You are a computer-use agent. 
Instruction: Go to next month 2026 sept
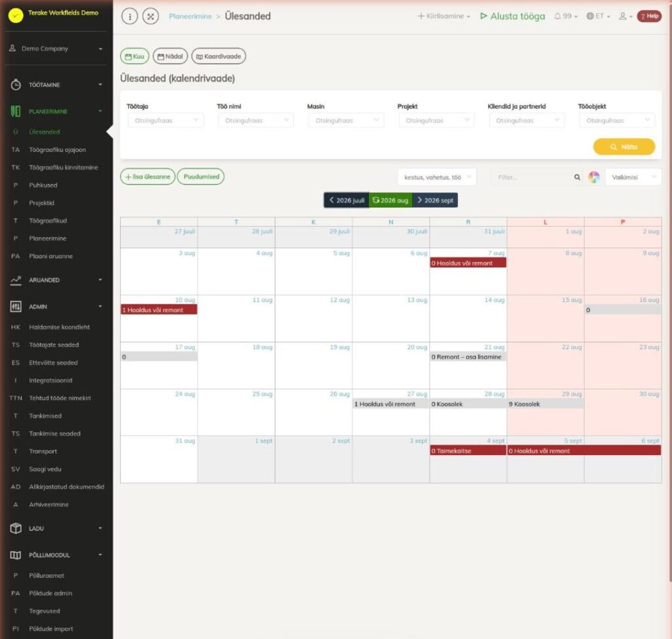tap(435, 200)
